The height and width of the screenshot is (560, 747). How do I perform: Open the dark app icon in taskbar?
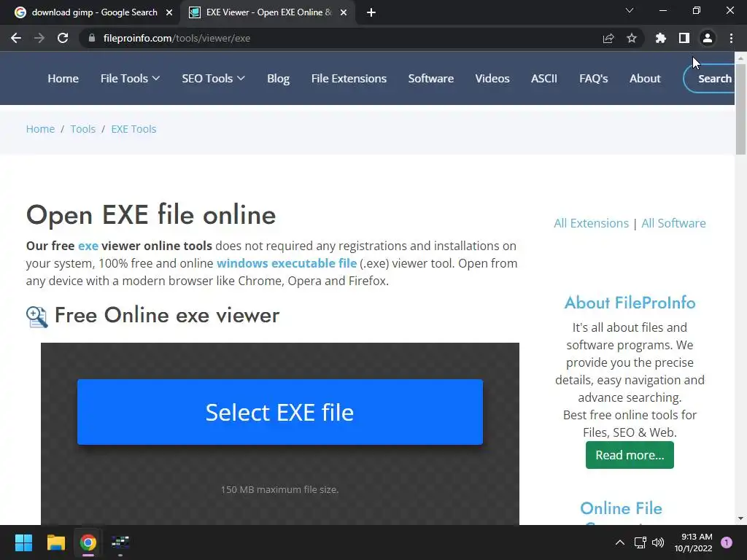coord(120,542)
